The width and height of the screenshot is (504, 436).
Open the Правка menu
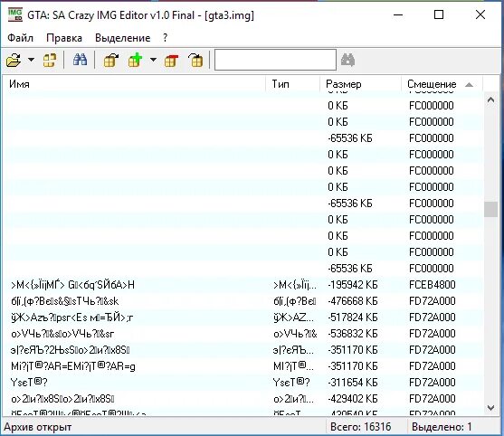click(x=64, y=38)
